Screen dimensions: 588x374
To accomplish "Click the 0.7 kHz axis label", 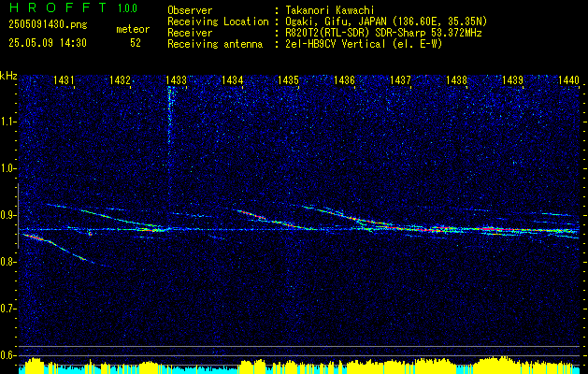I will tap(7, 309).
